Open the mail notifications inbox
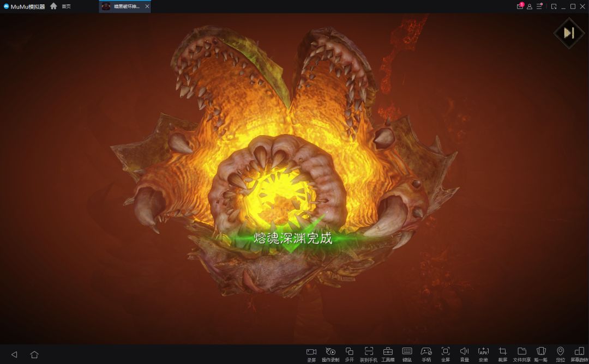The image size is (589, 364). point(520,6)
